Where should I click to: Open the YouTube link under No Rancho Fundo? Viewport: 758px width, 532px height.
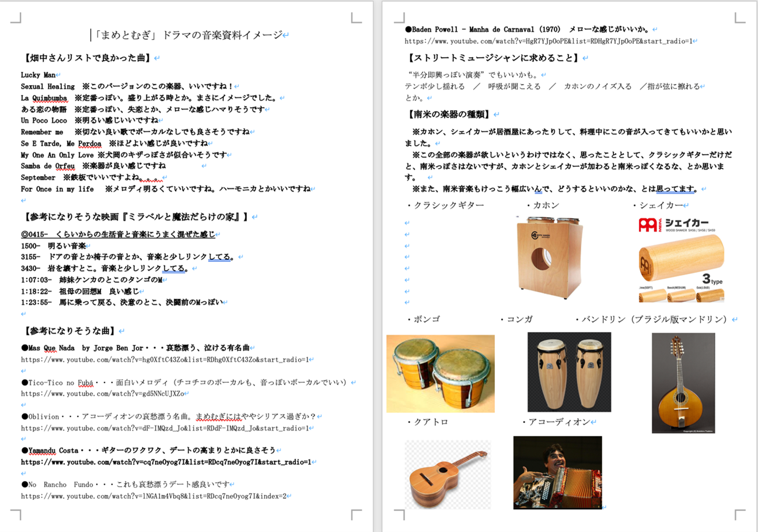tap(153, 496)
